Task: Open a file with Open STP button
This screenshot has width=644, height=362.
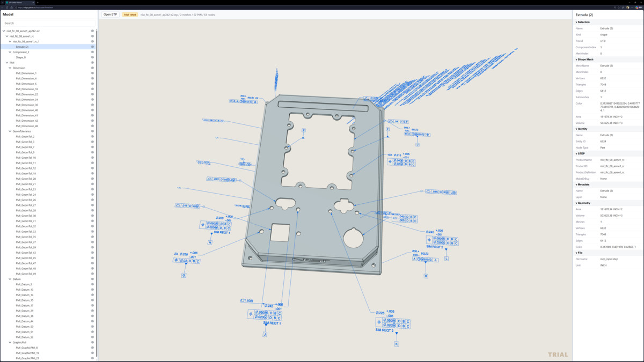Action: pos(111,14)
